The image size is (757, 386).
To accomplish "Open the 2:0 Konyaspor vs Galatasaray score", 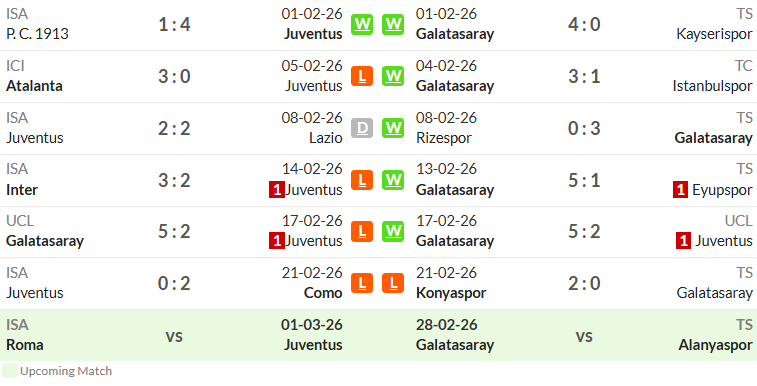I will click(584, 283).
